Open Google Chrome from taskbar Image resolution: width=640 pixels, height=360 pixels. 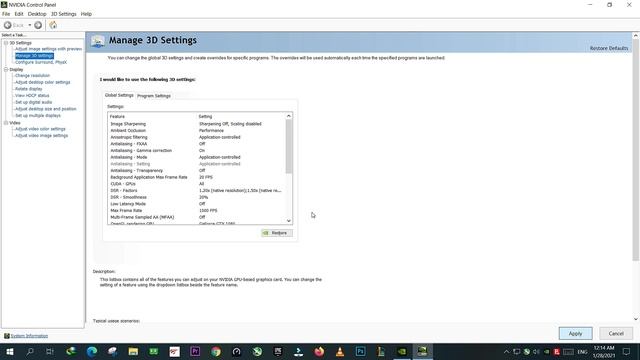[216, 351]
